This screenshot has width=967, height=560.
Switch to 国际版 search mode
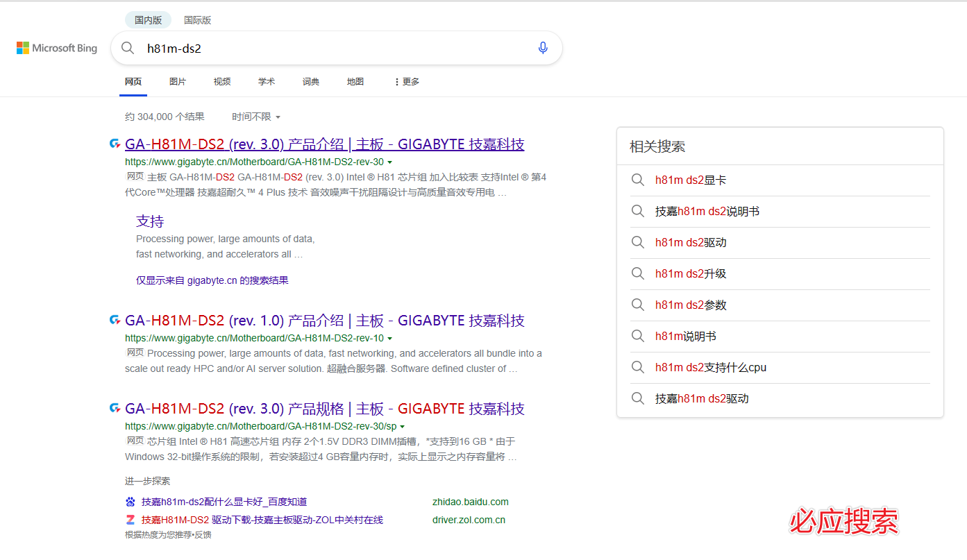[198, 20]
